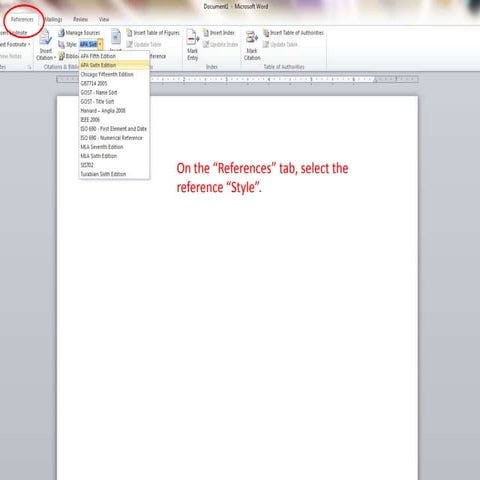Switch to the Review tab
Screen dimensions: 480x480
pyautogui.click(x=80, y=19)
